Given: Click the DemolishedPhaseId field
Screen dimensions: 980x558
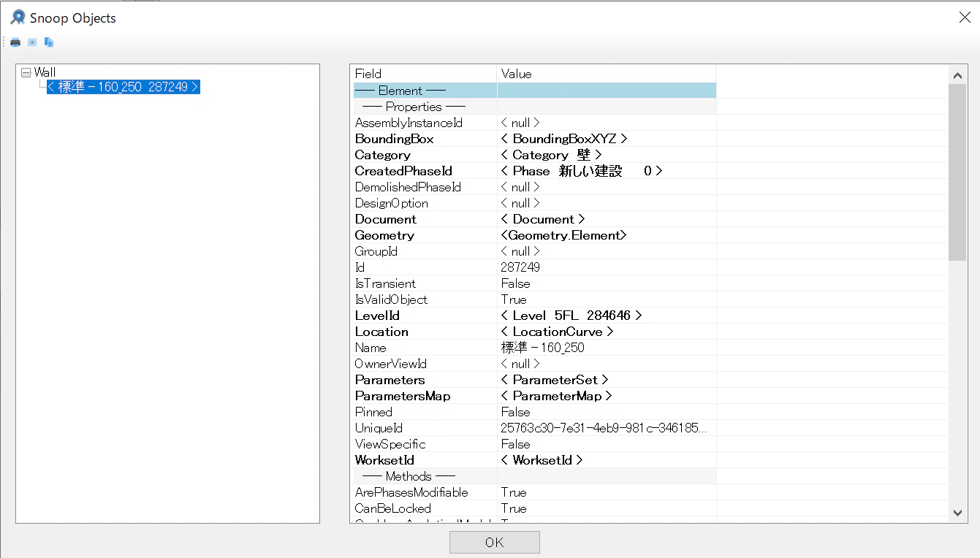Looking at the screenshot, I should (x=408, y=187).
